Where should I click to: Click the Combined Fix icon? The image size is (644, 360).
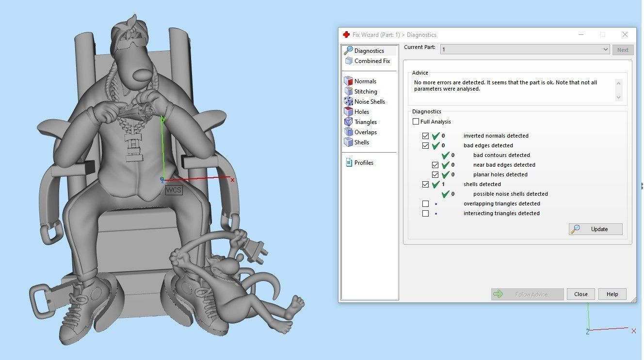pyautogui.click(x=348, y=61)
